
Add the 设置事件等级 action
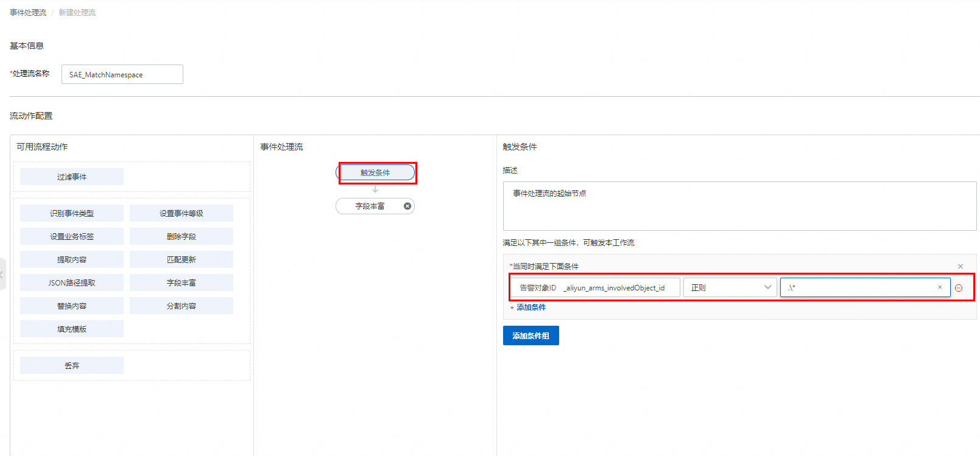pyautogui.click(x=182, y=213)
